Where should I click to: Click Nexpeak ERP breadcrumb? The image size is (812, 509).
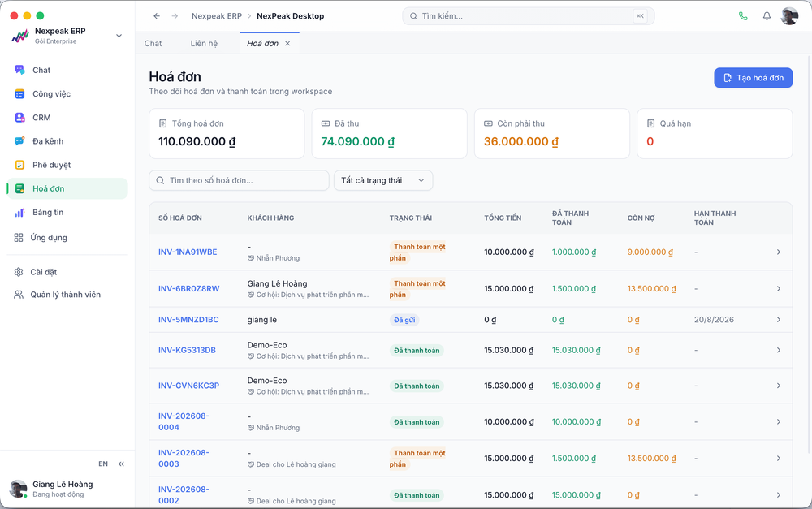point(217,16)
